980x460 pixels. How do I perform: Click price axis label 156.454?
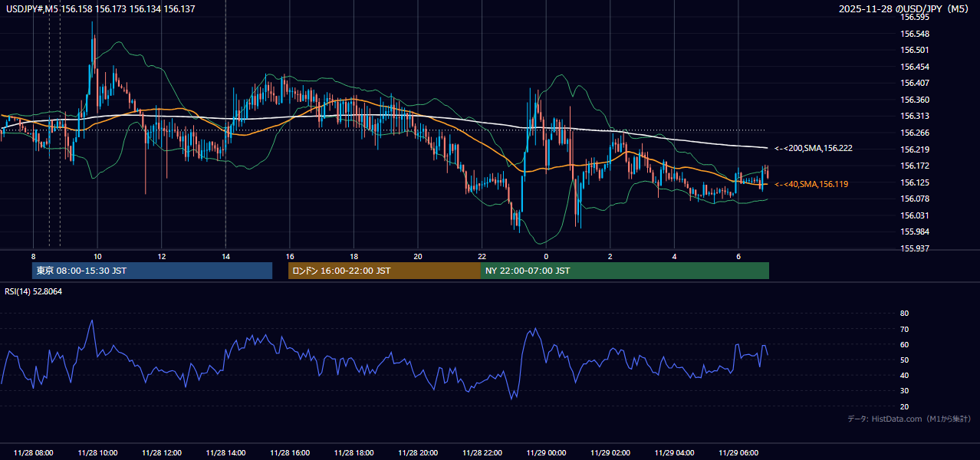point(915,67)
